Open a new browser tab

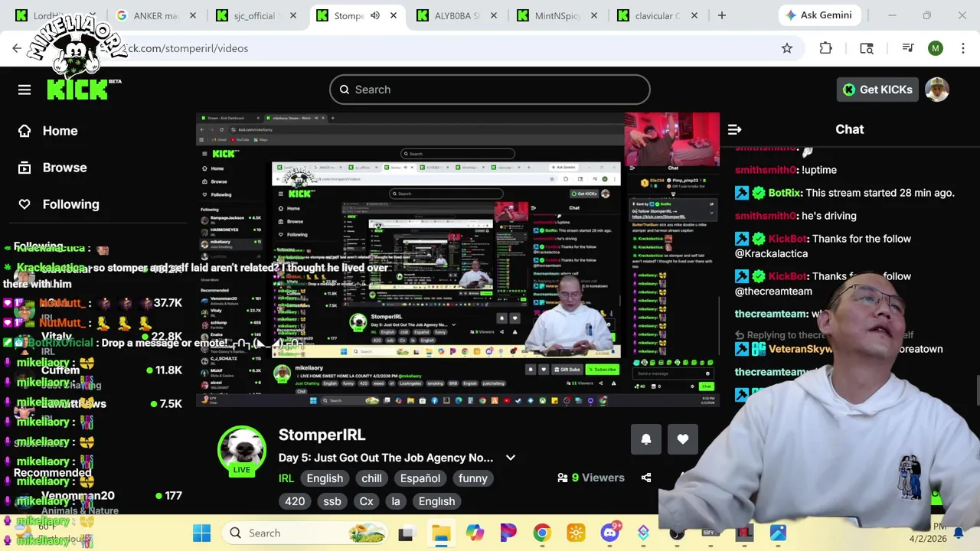[721, 15]
